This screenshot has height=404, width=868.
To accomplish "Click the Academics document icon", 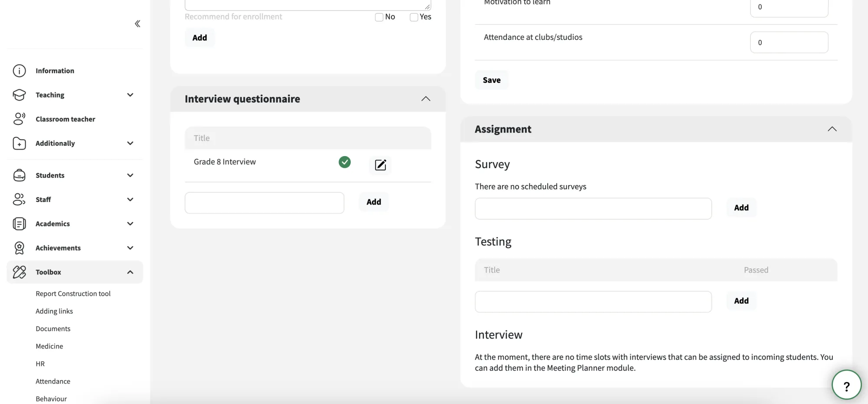I will pyautogui.click(x=19, y=224).
